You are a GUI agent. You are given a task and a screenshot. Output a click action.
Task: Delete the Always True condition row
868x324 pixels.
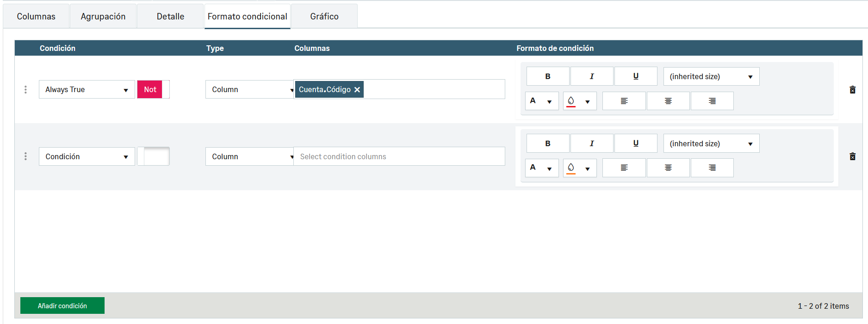tap(852, 90)
